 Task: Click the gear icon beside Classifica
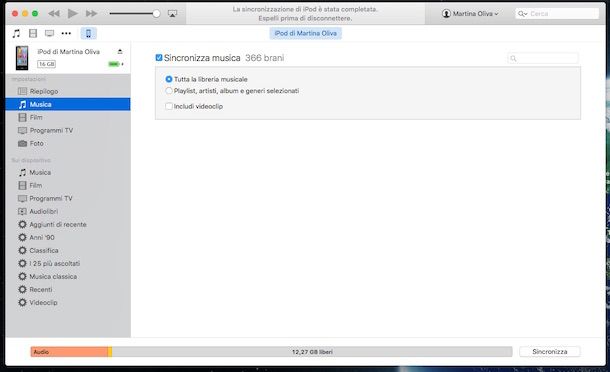coord(23,251)
